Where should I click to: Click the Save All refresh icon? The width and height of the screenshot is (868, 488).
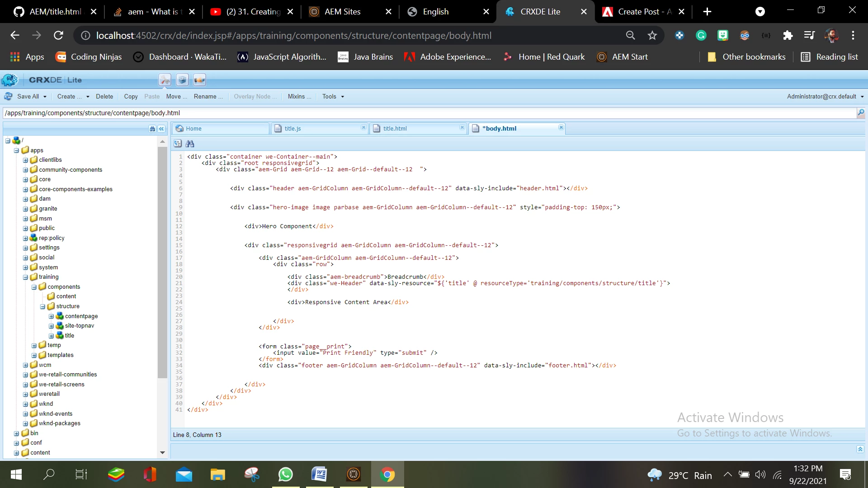(8, 96)
